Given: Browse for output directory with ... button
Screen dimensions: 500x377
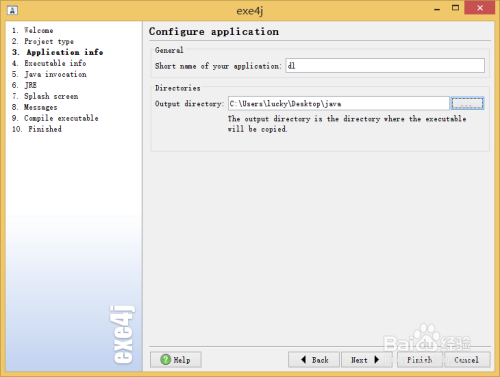Looking at the screenshot, I should (x=467, y=103).
